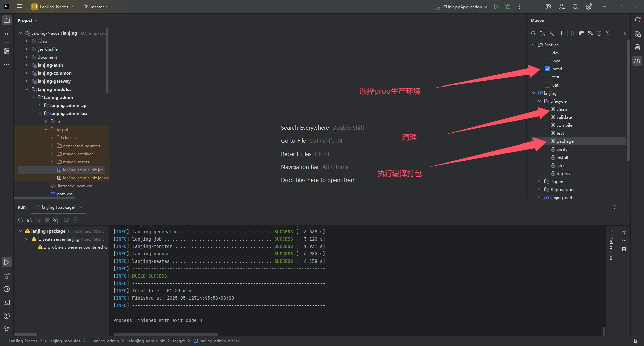Reload all Maven projects

[533, 33]
